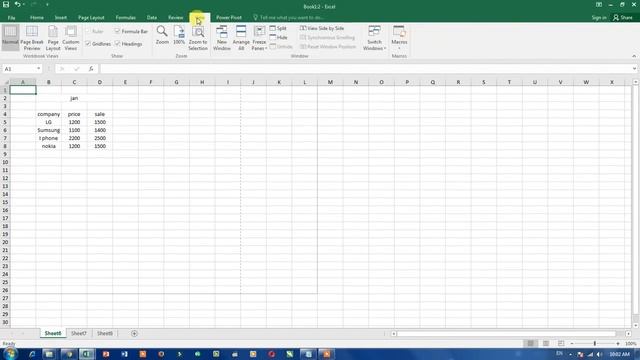Open the Insert tab

[61, 18]
